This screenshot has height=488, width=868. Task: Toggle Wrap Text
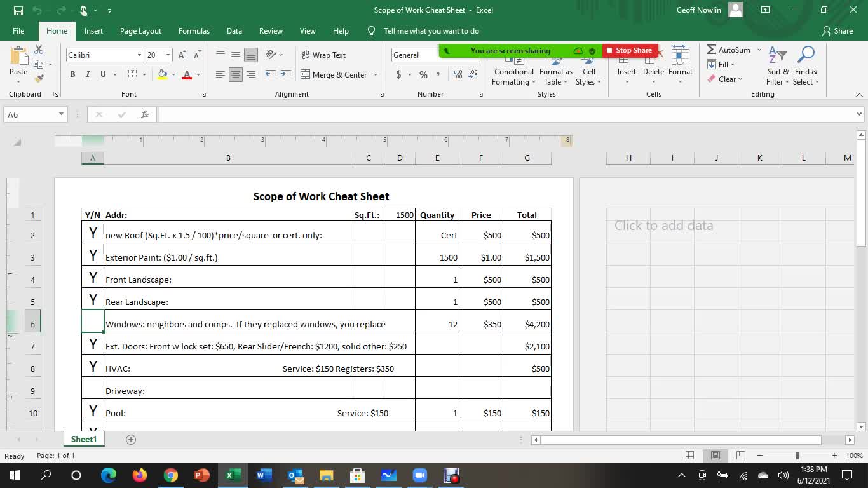[x=323, y=55]
